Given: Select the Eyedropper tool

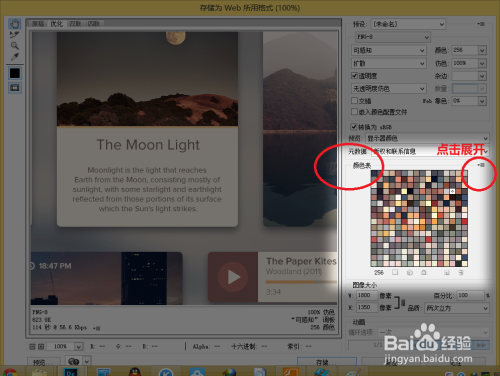Looking at the screenshot, I should tap(15, 57).
